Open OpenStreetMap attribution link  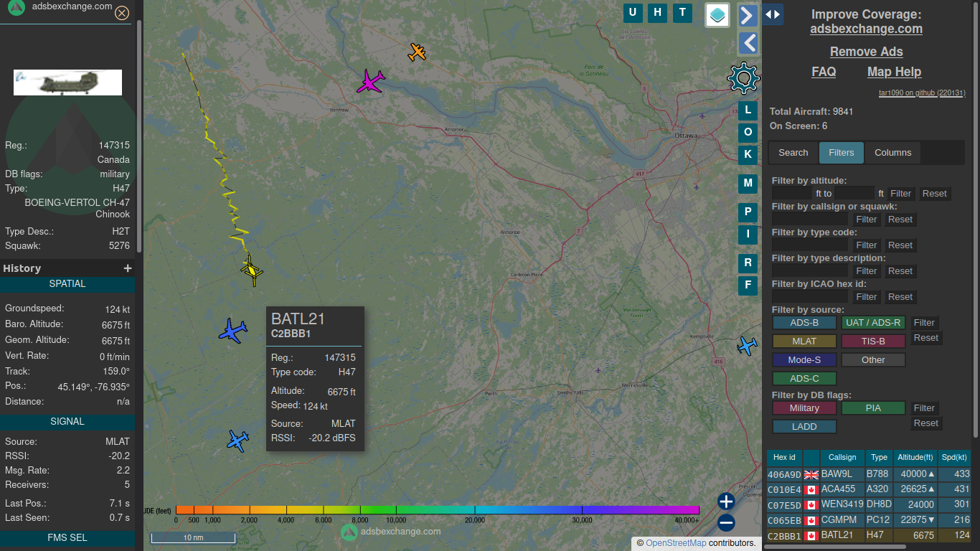(x=676, y=543)
